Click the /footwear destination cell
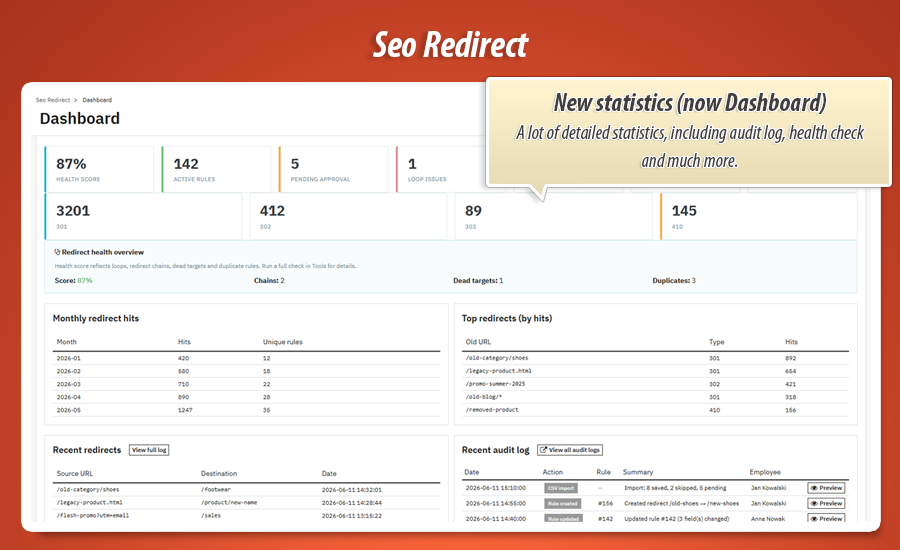 (216, 490)
